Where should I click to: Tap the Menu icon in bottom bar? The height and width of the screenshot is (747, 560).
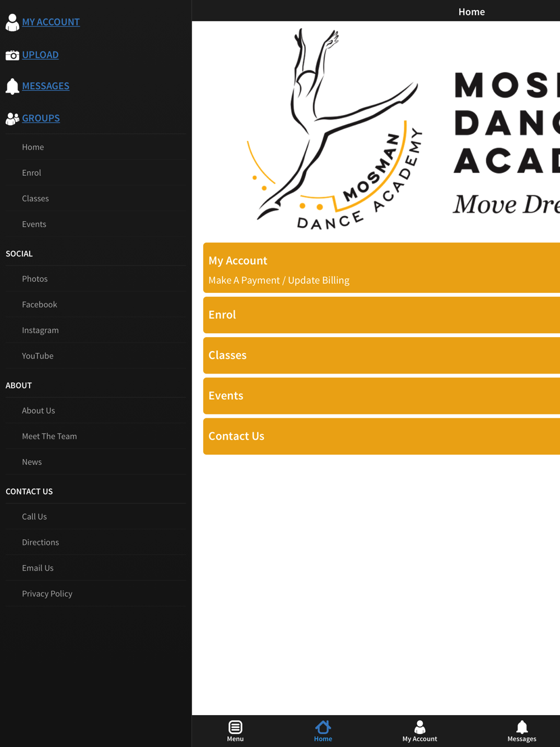pos(235,727)
